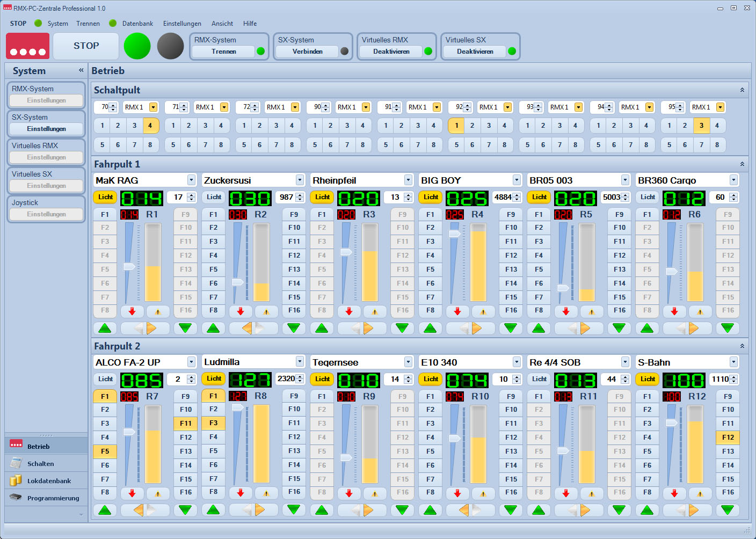
Task: Open Lokdatenbank from the sidebar
Action: point(48,481)
